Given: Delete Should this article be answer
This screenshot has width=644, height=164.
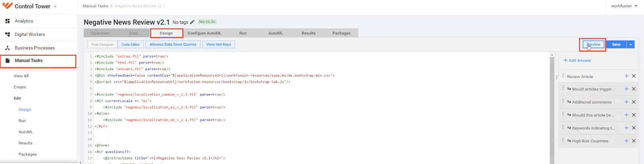Looking at the screenshot, I should pos(634,115).
